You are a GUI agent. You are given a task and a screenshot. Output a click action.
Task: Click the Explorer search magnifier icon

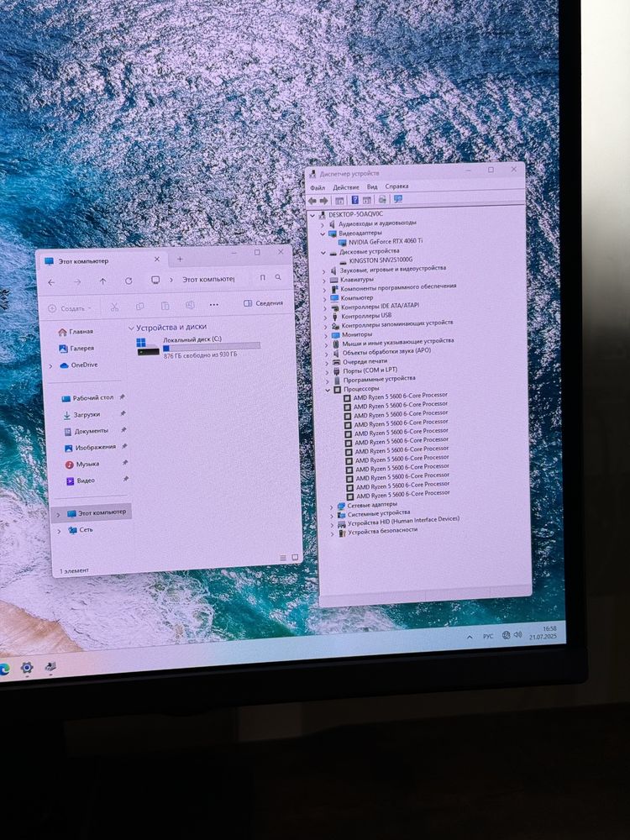coord(278,277)
